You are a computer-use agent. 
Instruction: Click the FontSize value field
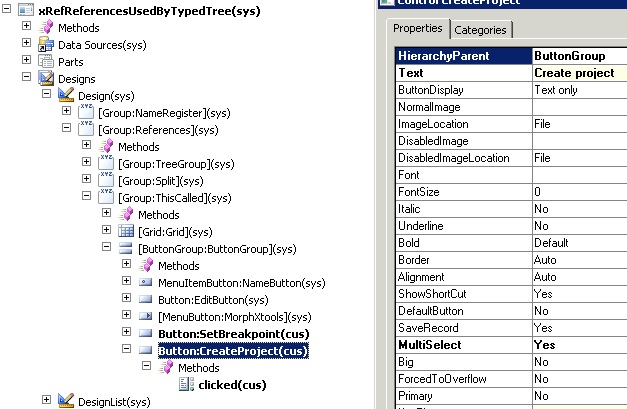[579, 192]
